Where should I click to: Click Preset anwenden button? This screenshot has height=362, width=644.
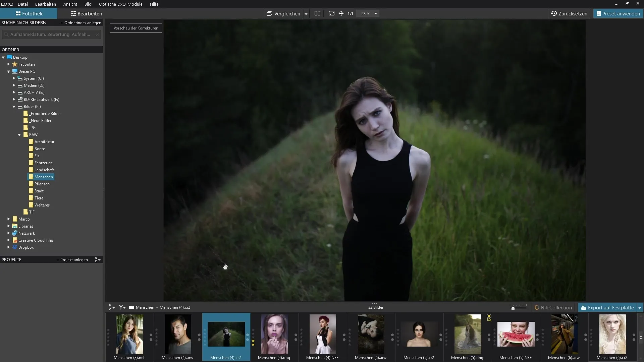(x=618, y=13)
